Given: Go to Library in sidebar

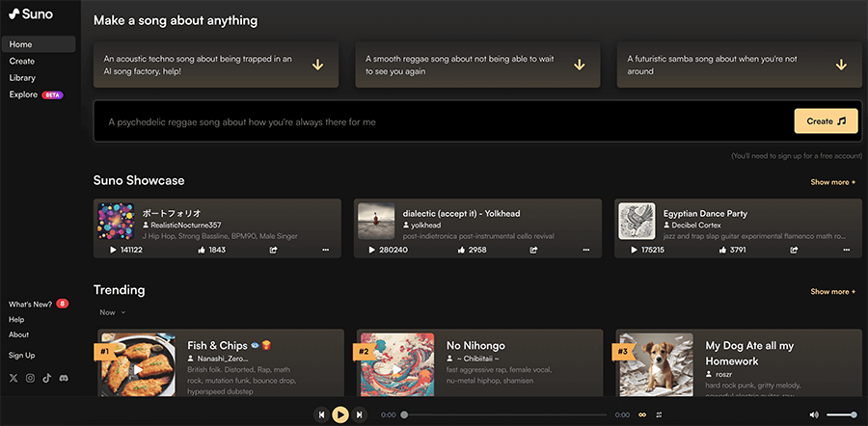Looking at the screenshot, I should pyautogui.click(x=22, y=78).
